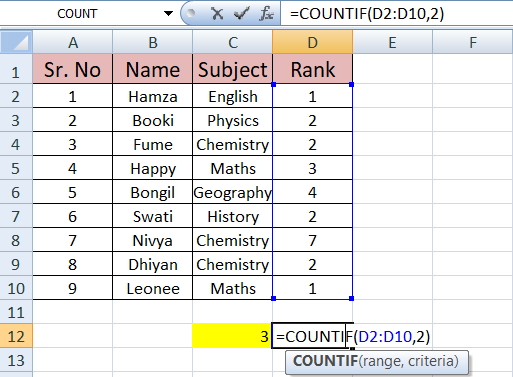The image size is (513, 377).
Task: Click the Name Box showing COUNT
Action: 77,14
